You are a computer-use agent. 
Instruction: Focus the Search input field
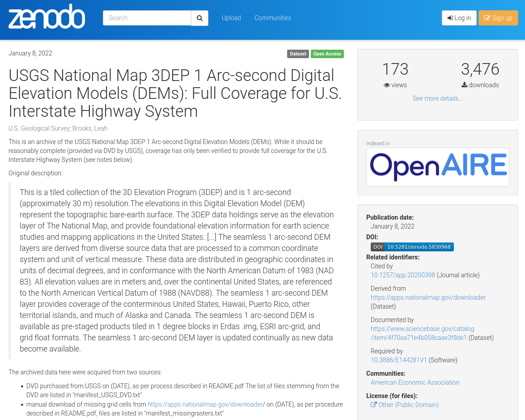(147, 18)
